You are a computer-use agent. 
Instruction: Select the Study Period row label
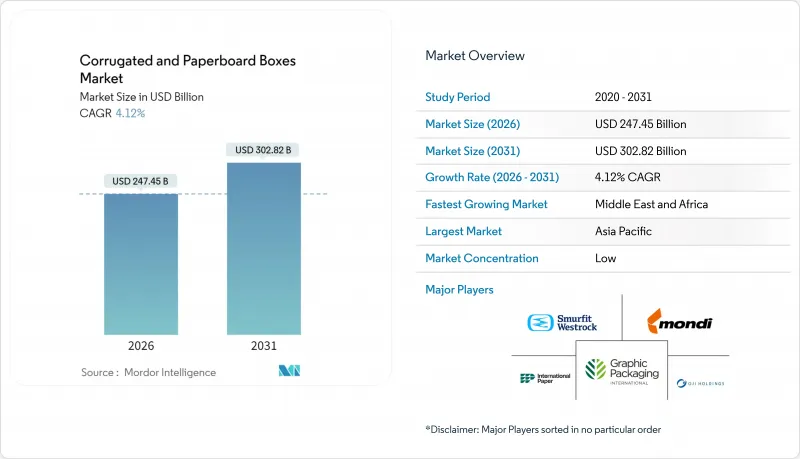click(x=458, y=97)
